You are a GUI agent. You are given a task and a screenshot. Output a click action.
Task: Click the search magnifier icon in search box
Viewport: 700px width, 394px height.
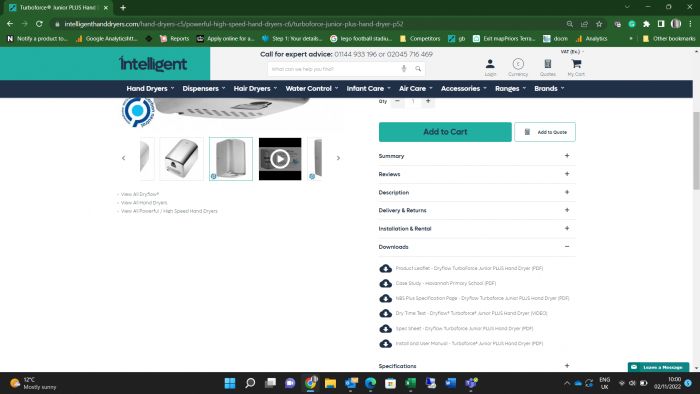(418, 69)
